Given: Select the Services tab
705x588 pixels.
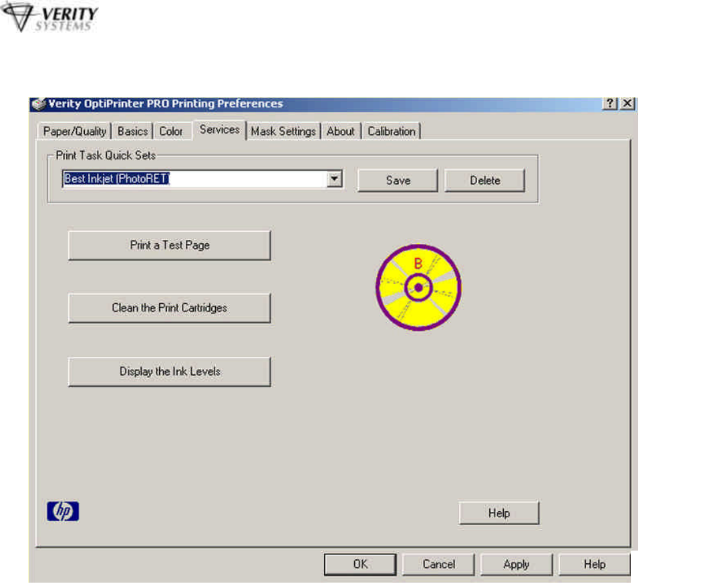Looking at the screenshot, I should pos(219,130).
